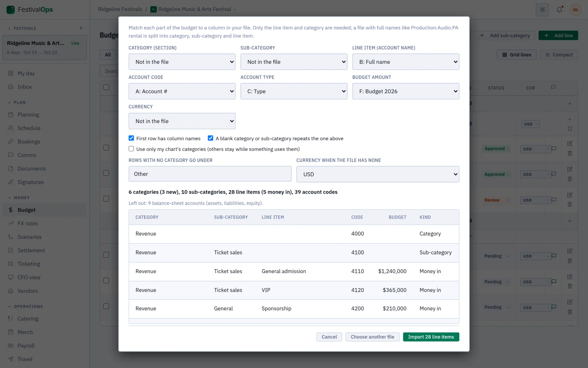Open Account type dropdown showing C: Type
This screenshot has width=588, height=368.
click(x=294, y=91)
